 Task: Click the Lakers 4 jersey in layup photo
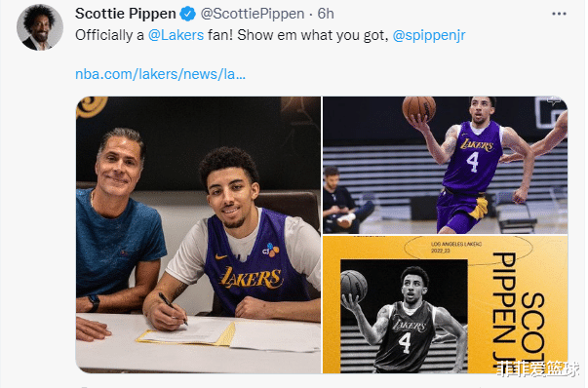click(x=472, y=158)
